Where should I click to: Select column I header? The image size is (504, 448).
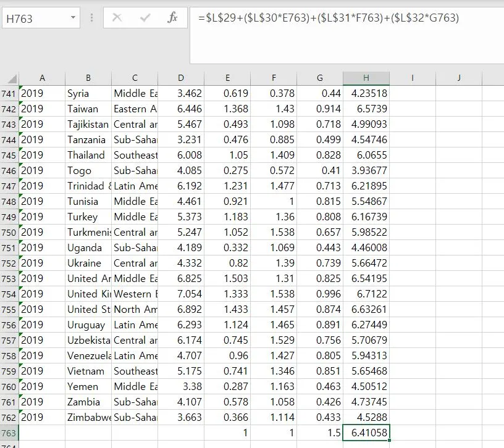[x=413, y=78]
